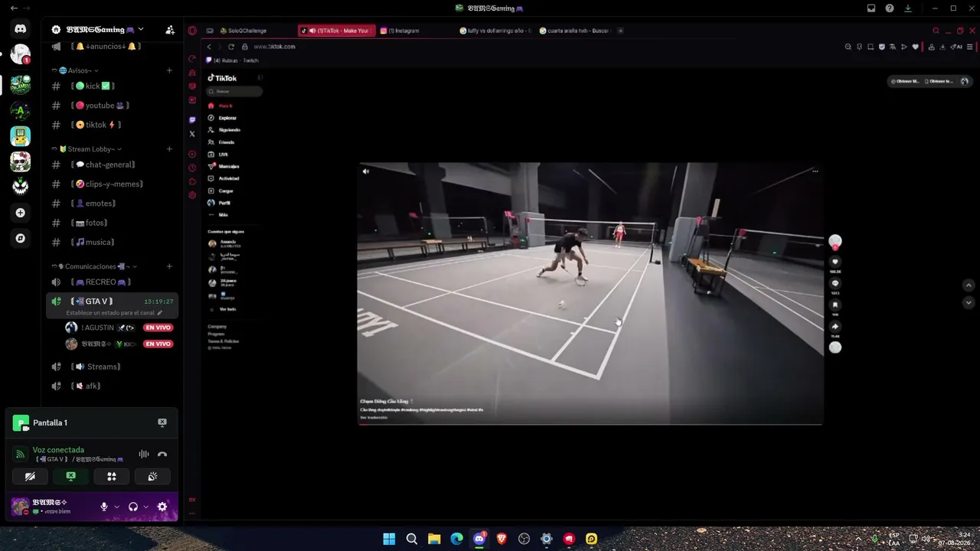Add channel to Avisos category plus
Image resolution: width=980 pixels, height=551 pixels.
(169, 70)
